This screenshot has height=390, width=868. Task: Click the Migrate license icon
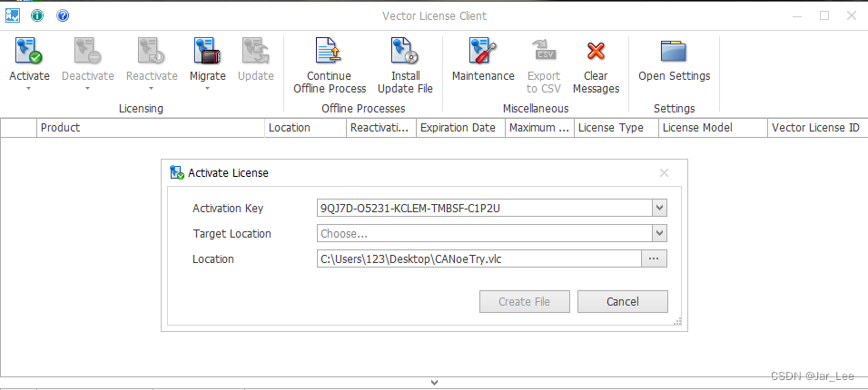pos(208,51)
